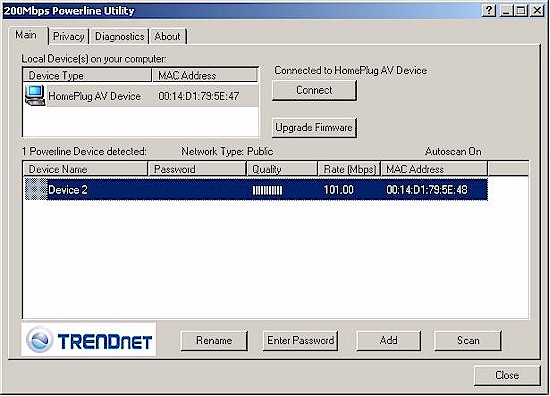Click powerline list MAC Address column header

tap(434, 169)
